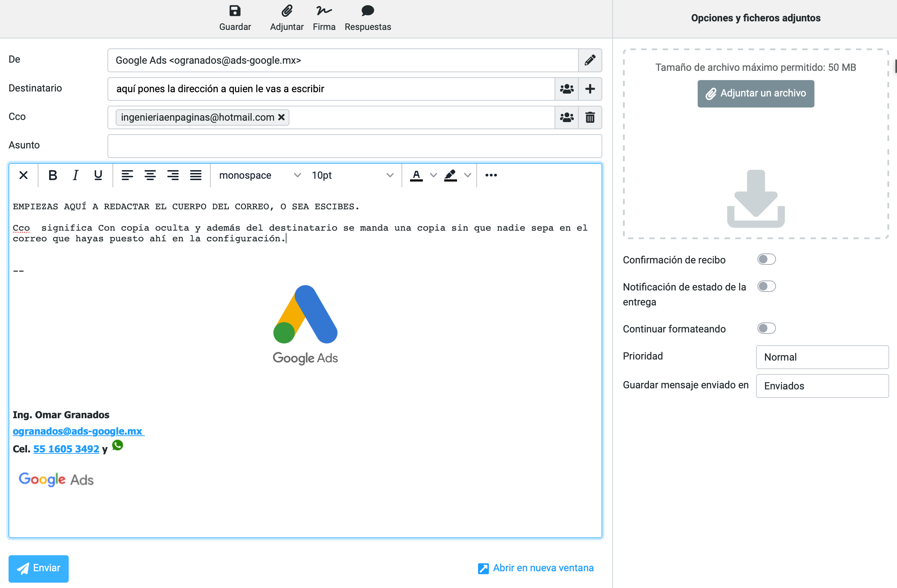Align text left

click(x=127, y=175)
